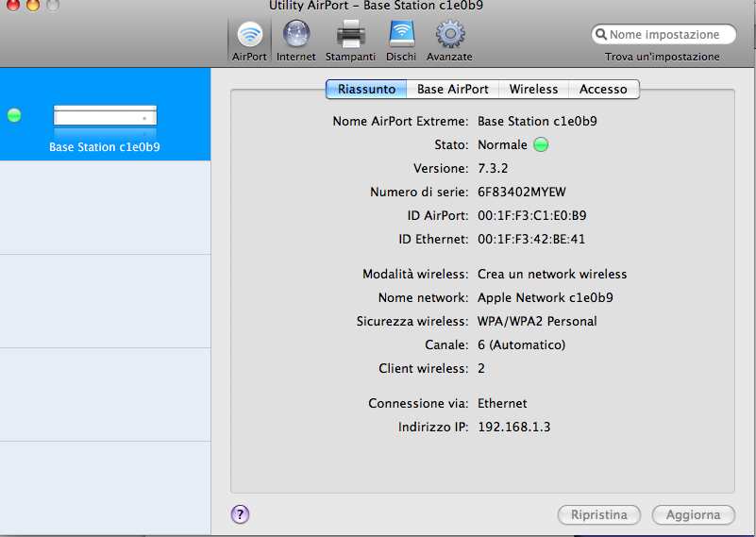Click the IP address 192.168.1.3

(514, 427)
